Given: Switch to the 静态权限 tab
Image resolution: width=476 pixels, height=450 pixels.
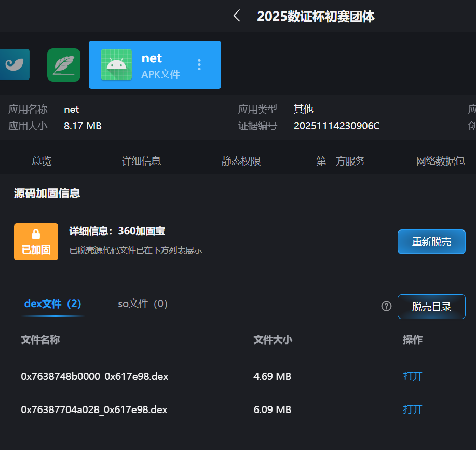Looking at the screenshot, I should [x=241, y=161].
